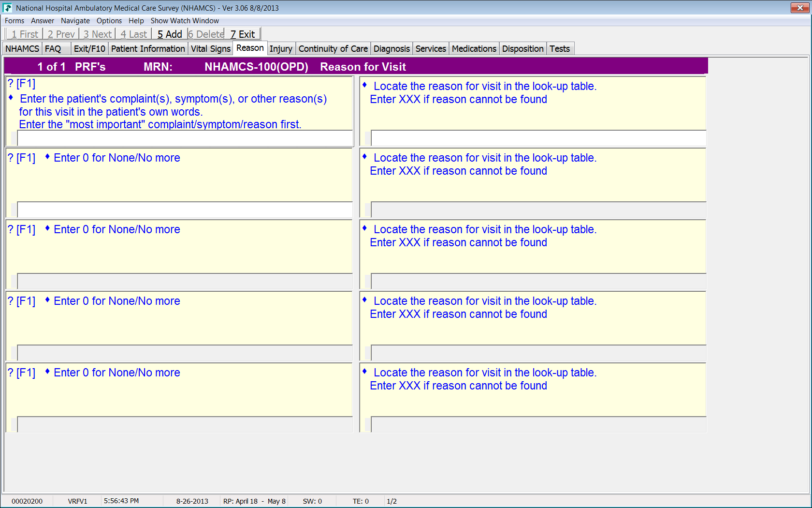
Task: Go to the Next record
Action: [97, 34]
